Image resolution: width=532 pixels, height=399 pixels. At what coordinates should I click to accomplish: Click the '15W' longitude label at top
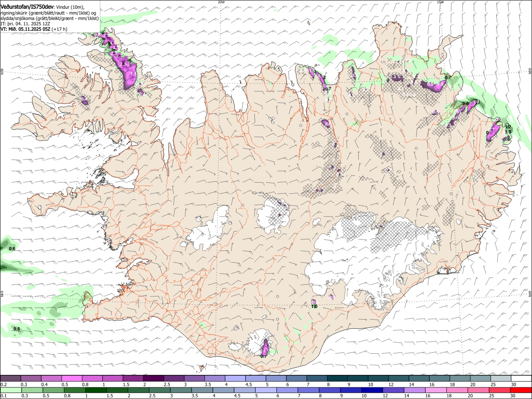pyautogui.click(x=440, y=2)
